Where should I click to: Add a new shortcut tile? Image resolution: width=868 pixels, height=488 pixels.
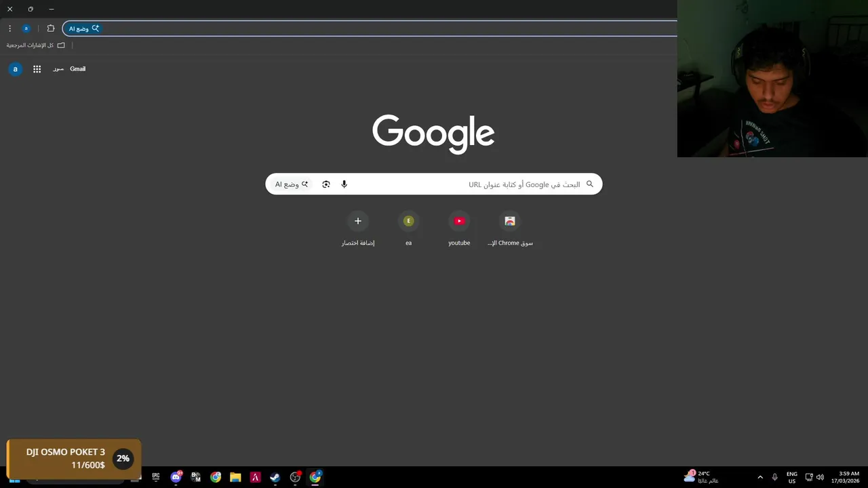pos(358,229)
